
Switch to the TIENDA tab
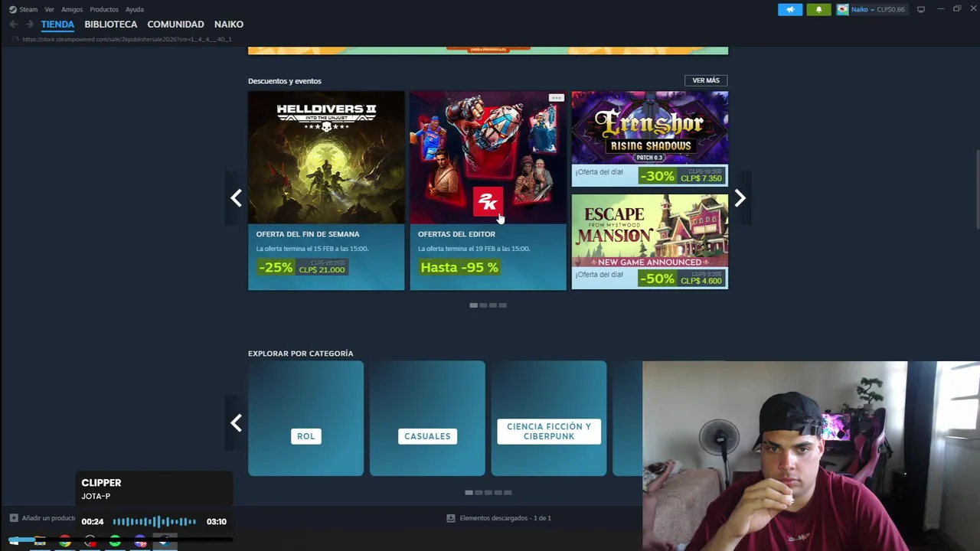click(57, 24)
